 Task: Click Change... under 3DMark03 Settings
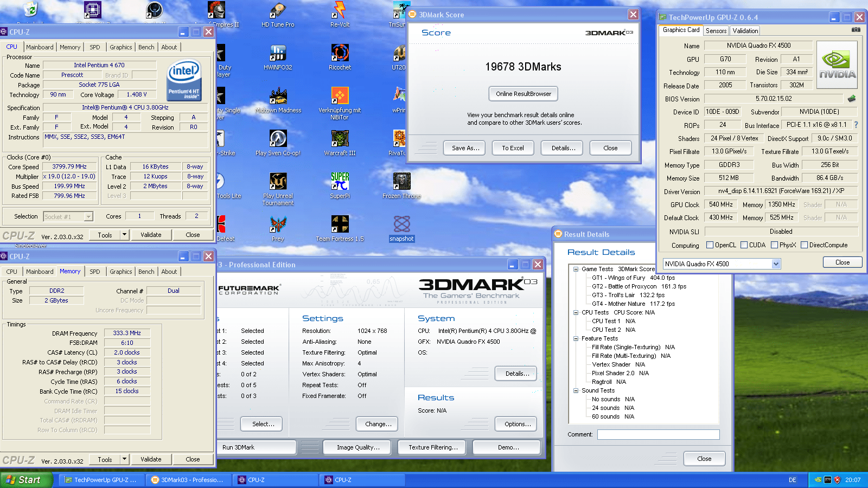[x=377, y=424]
